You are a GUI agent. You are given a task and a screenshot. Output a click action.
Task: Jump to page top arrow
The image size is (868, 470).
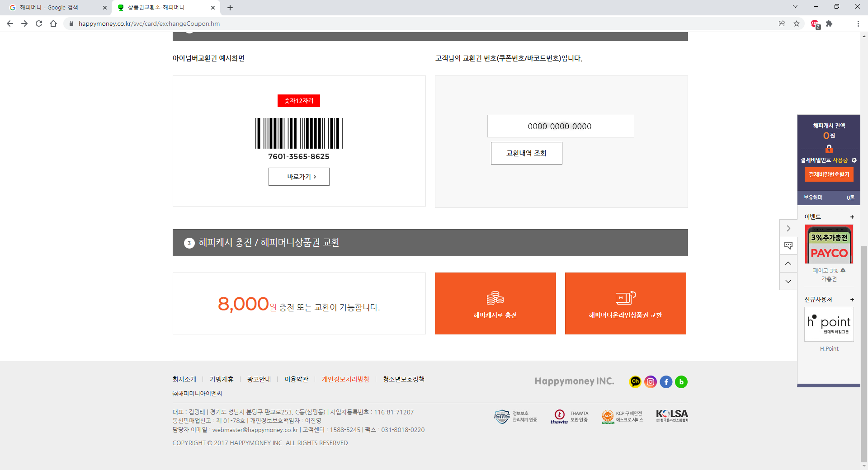[x=788, y=263]
